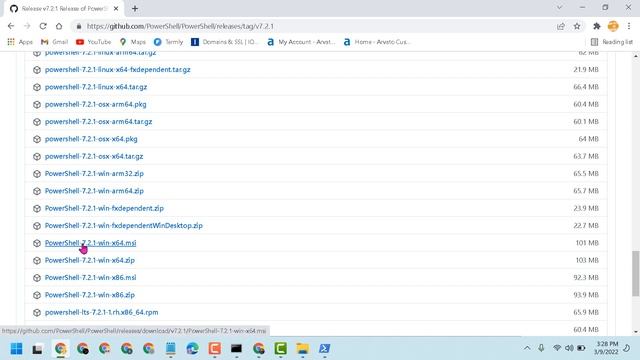640x360 pixels.
Task: Open the black terminal taskbar icon
Action: (x=236, y=349)
